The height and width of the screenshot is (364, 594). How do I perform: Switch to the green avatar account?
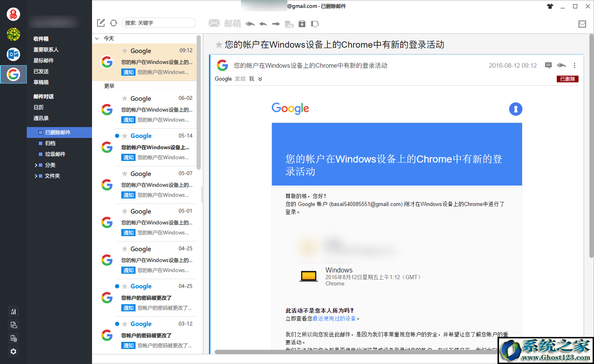tap(13, 34)
